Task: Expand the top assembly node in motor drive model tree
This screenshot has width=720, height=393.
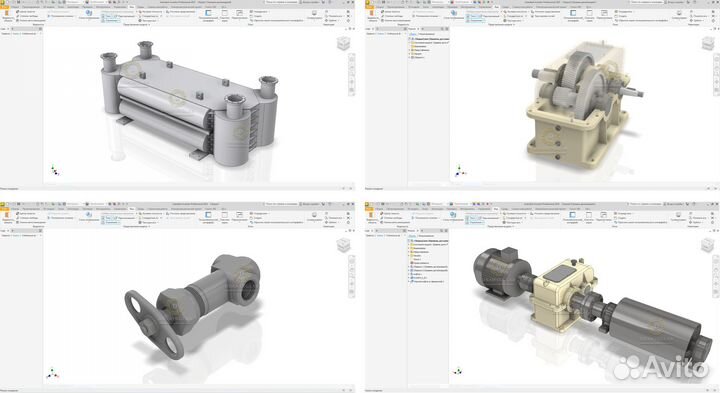Action: click(410, 241)
